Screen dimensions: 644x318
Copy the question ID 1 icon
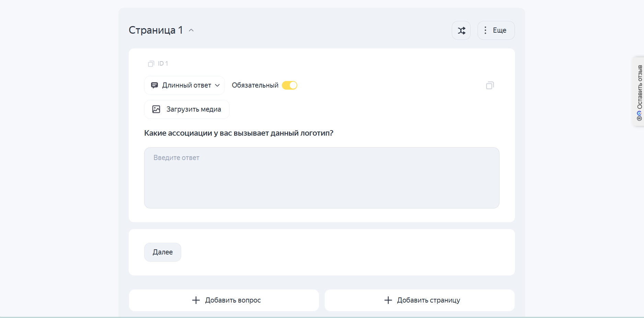pos(151,64)
